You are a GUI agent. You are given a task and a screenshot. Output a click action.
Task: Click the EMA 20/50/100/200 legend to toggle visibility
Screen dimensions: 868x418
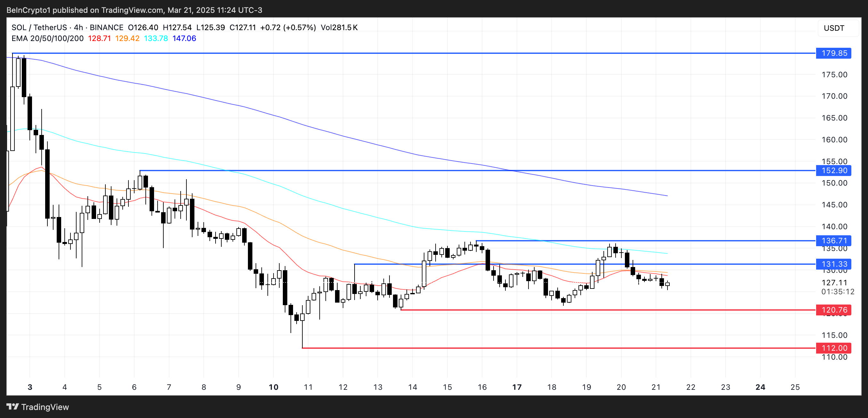pos(47,38)
